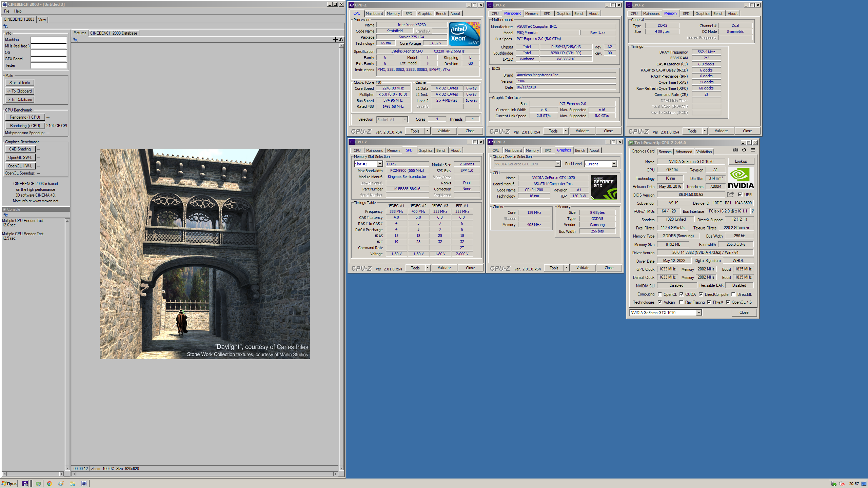Click the Start all tests button
Image resolution: width=868 pixels, height=488 pixels.
(19, 83)
